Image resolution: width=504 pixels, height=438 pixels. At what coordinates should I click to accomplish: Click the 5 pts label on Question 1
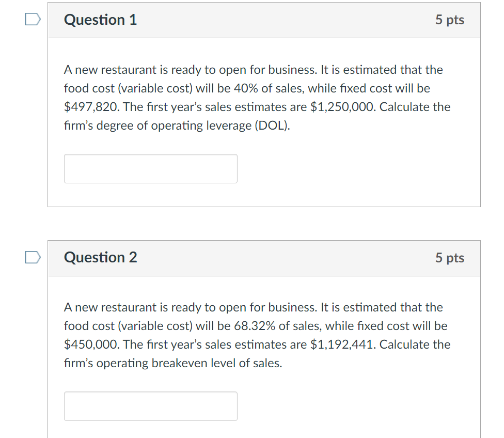[x=450, y=20]
